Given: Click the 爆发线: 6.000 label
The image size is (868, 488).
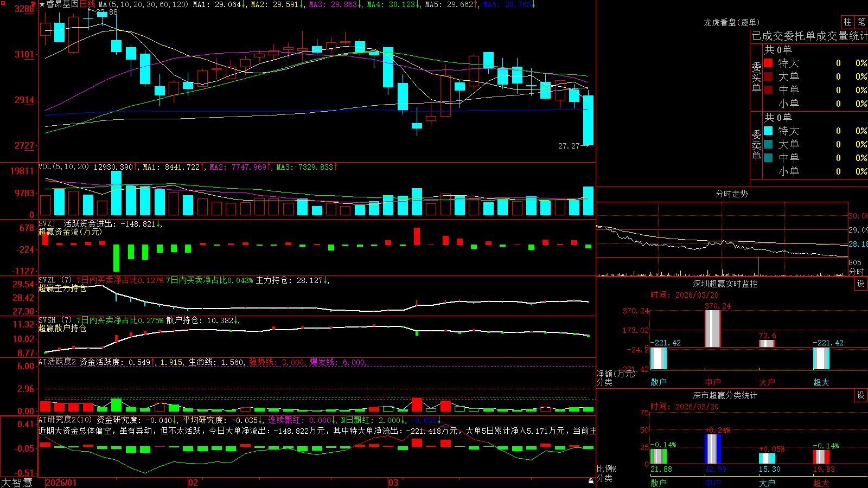Looking at the screenshot, I should pyautogui.click(x=338, y=362).
